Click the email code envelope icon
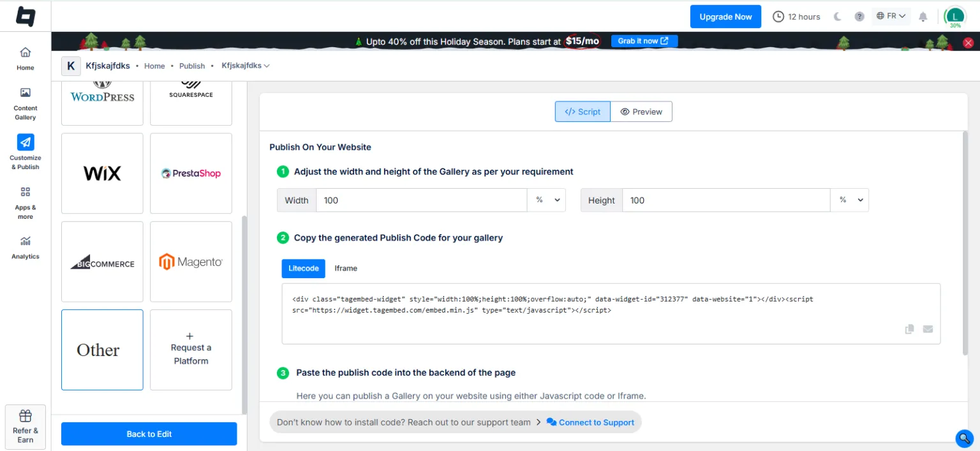Screen dimensions: 980x451 [x=928, y=329]
